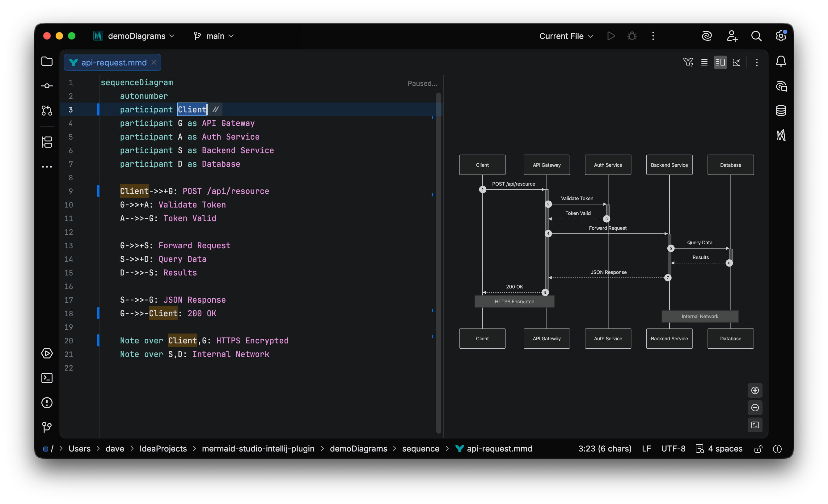The height and width of the screenshot is (504, 828).
Task: Open the Problems tool window
Action: click(x=47, y=402)
